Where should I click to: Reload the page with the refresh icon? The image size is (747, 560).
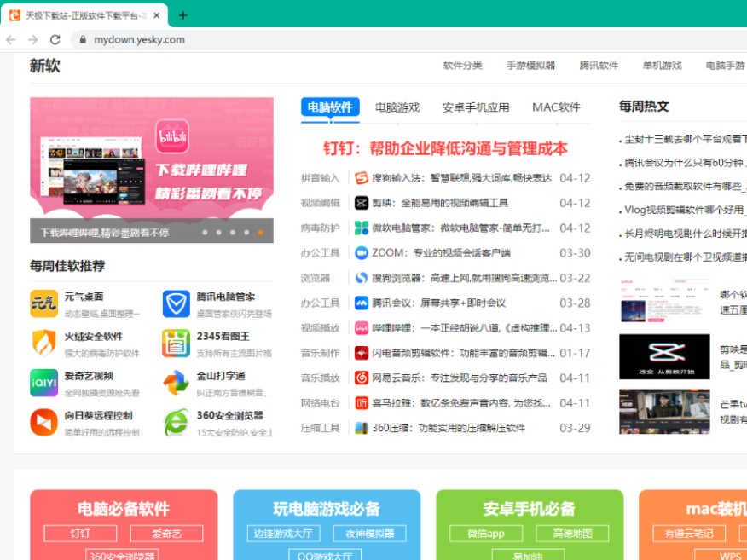tap(55, 39)
